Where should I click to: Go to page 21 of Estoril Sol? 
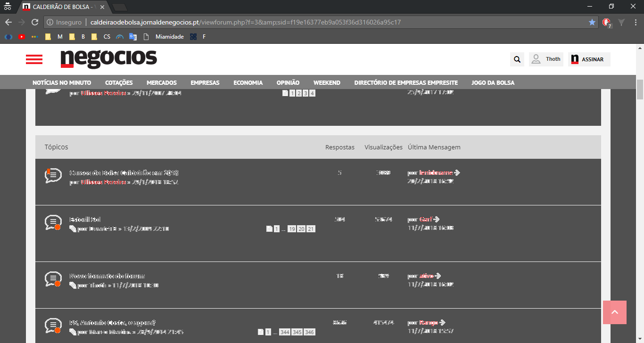(311, 229)
